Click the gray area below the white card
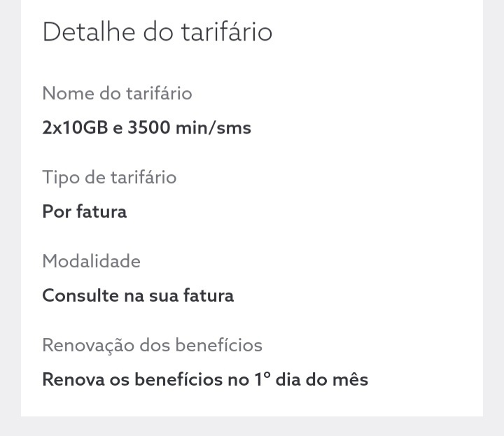 point(252,426)
